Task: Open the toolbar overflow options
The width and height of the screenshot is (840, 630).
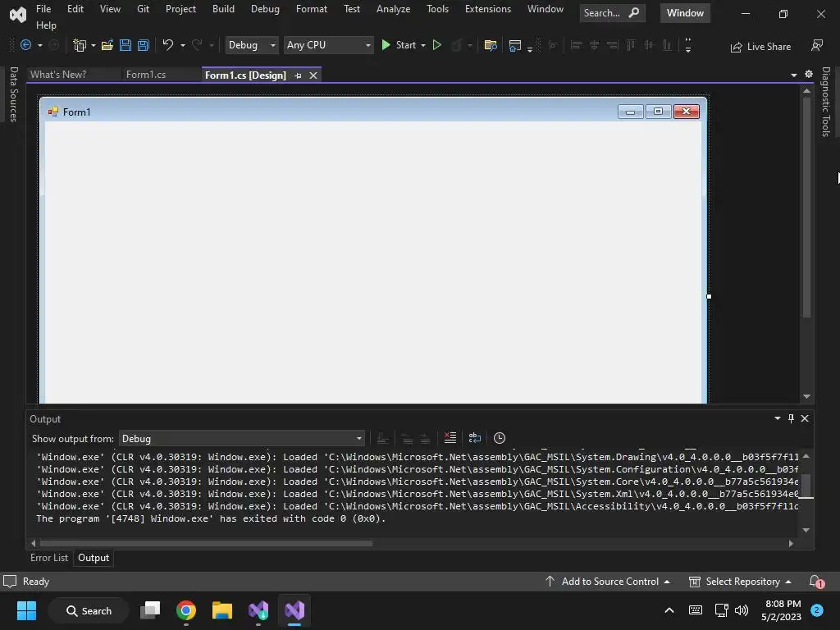Action: pos(688,46)
